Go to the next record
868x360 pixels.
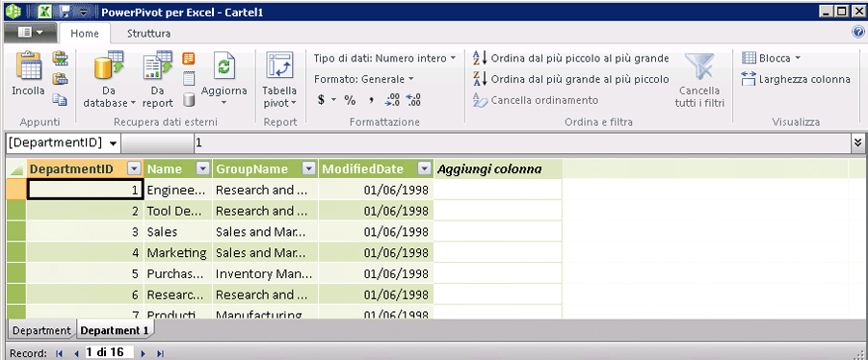[x=143, y=353]
